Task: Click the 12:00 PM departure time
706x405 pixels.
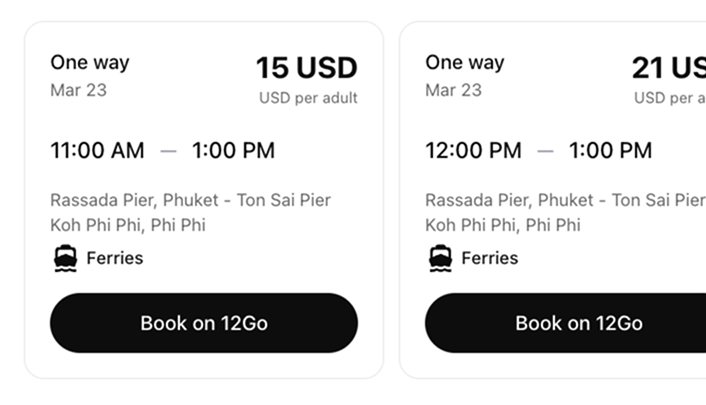Action: pos(473,151)
